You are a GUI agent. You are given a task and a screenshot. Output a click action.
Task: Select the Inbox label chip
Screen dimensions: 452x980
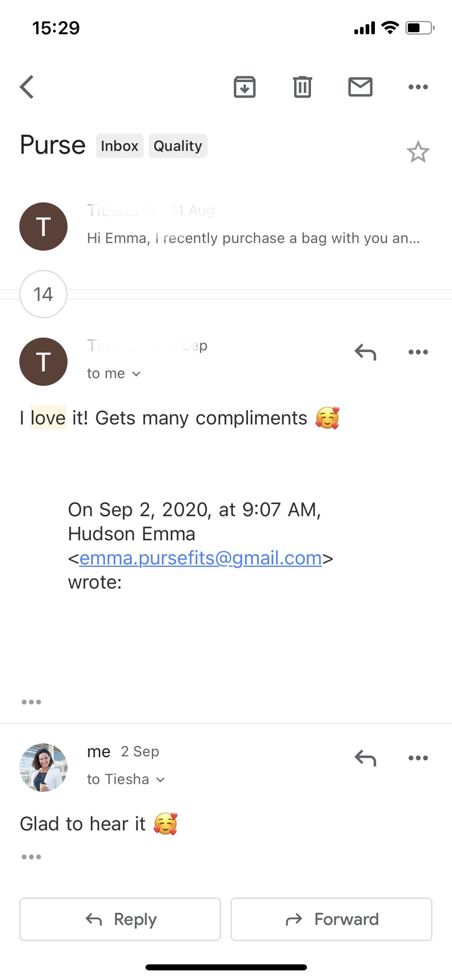[x=120, y=146]
